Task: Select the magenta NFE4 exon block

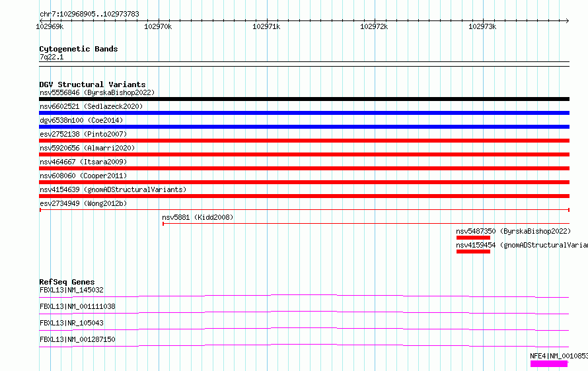Action: (549, 364)
